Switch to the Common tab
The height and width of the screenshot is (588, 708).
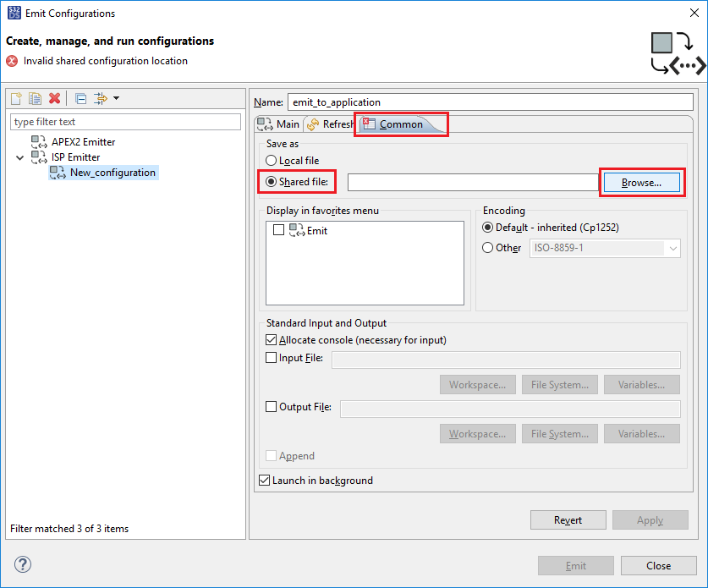(x=401, y=124)
